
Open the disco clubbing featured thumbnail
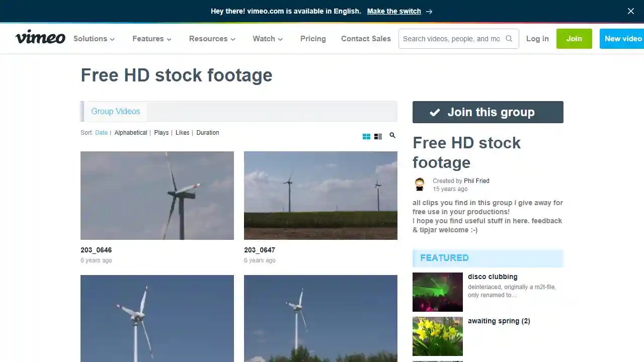click(x=437, y=292)
